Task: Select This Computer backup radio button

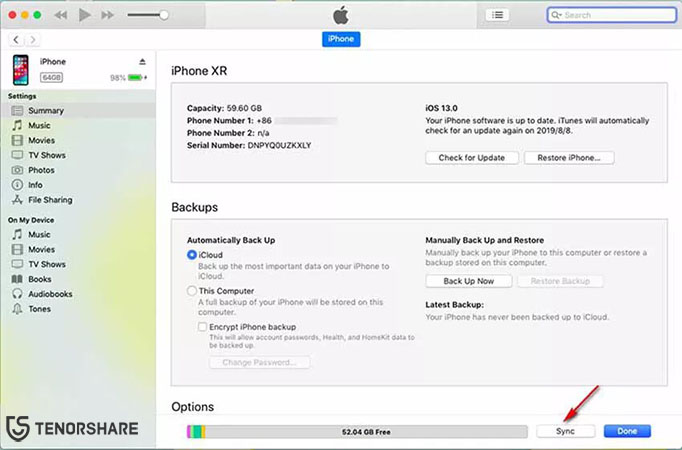Action: coord(191,290)
